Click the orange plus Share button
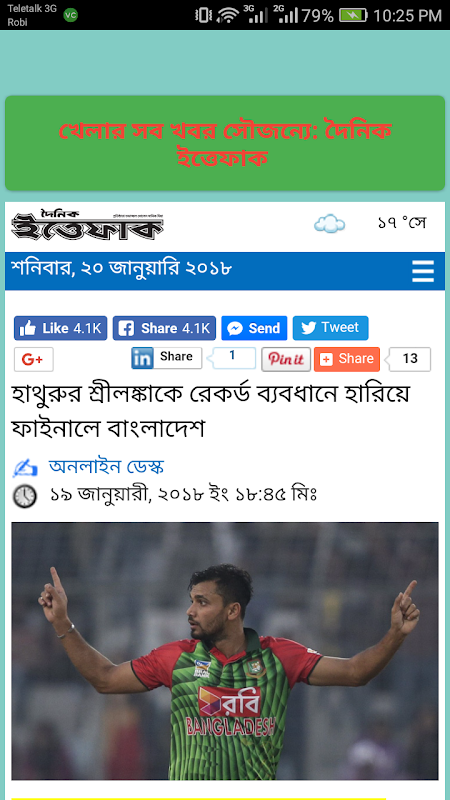This screenshot has width=450, height=800. pos(347,359)
